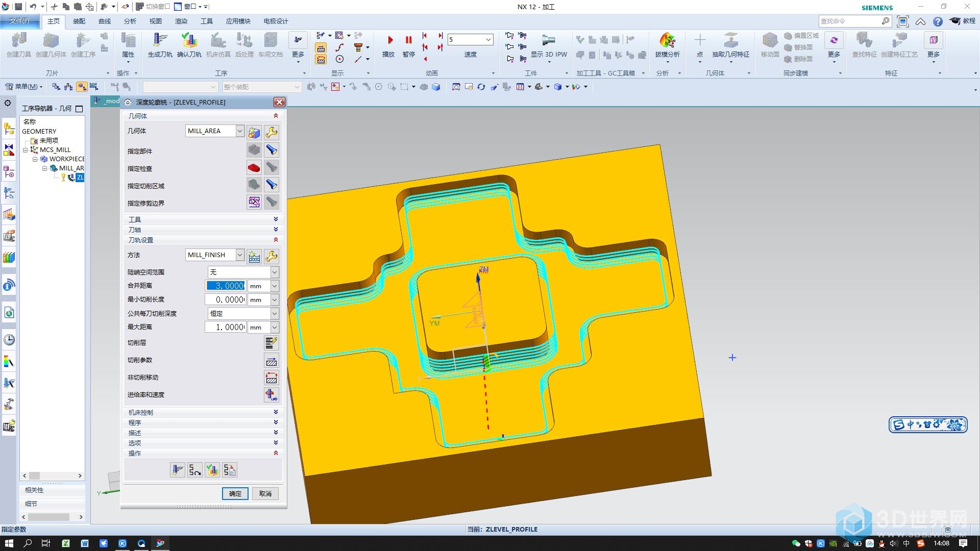Screen dimensions: 980x551
Task: Open 进给率和速度 feeds and speeds icon
Action: pyautogui.click(x=272, y=395)
